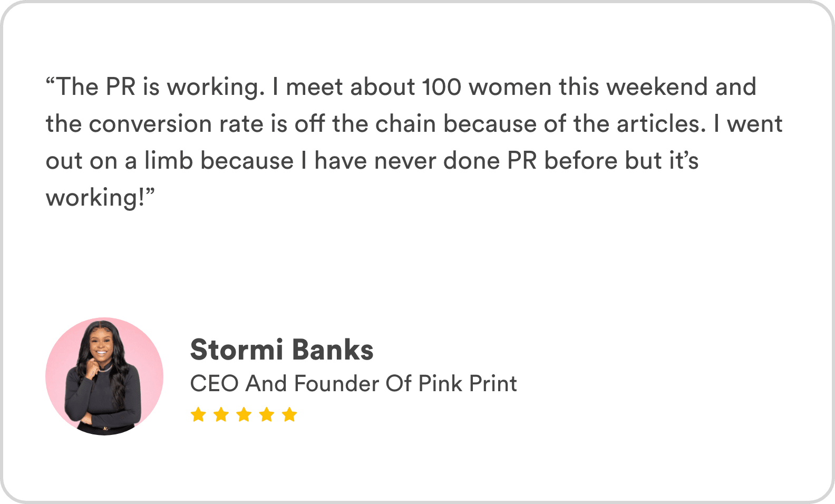The width and height of the screenshot is (835, 504).
Task: Select the second gold rating star
Action: [x=221, y=415]
